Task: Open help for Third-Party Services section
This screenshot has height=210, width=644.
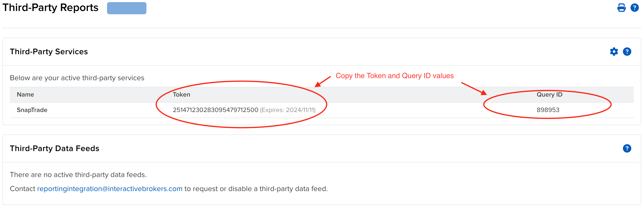Action: click(x=627, y=52)
